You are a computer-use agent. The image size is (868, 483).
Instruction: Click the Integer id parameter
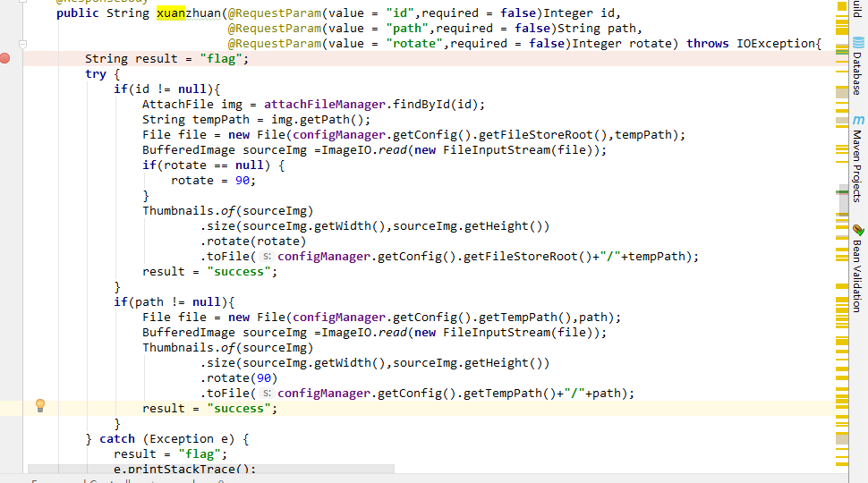point(578,13)
